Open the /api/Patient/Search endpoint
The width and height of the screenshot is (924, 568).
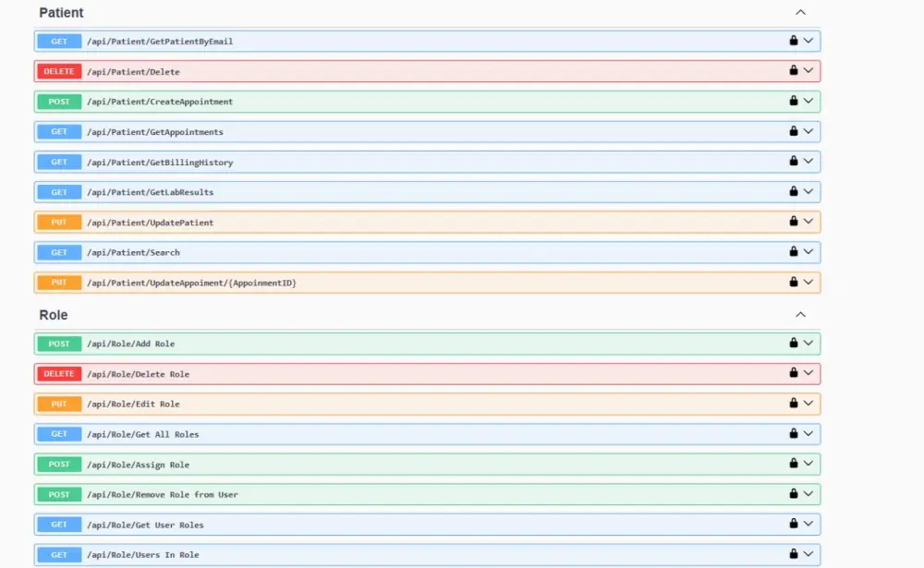coord(416,252)
